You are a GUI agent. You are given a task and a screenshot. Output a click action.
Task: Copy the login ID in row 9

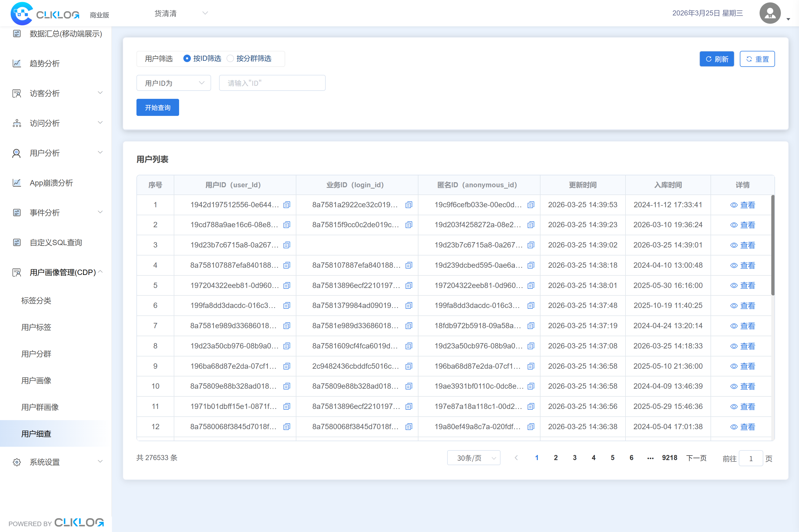409,366
